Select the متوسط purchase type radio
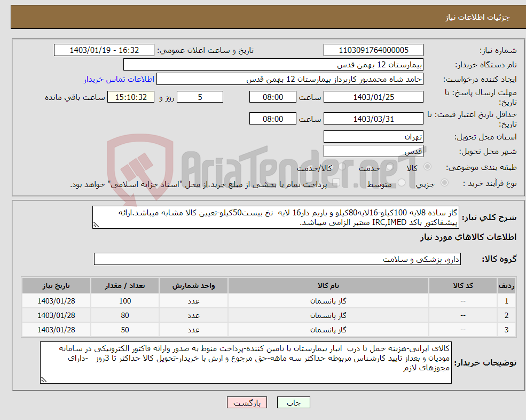Viewport: 526px width, 420px height. 402,183
